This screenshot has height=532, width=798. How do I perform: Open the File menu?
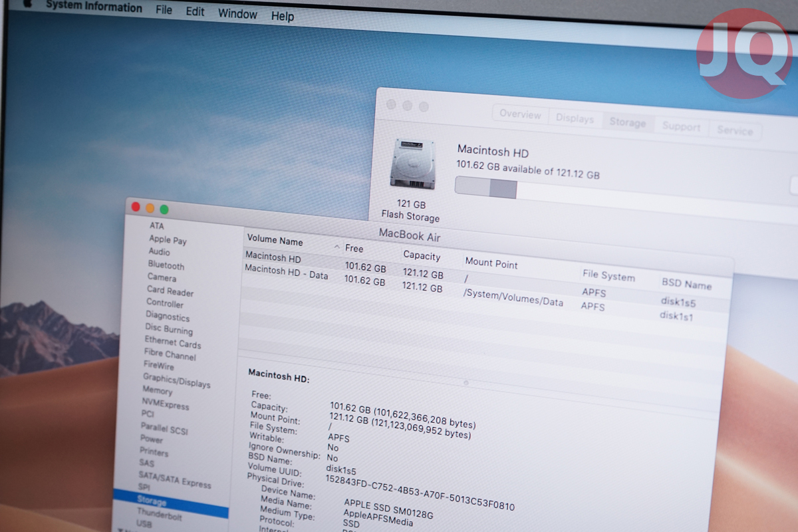click(x=164, y=10)
